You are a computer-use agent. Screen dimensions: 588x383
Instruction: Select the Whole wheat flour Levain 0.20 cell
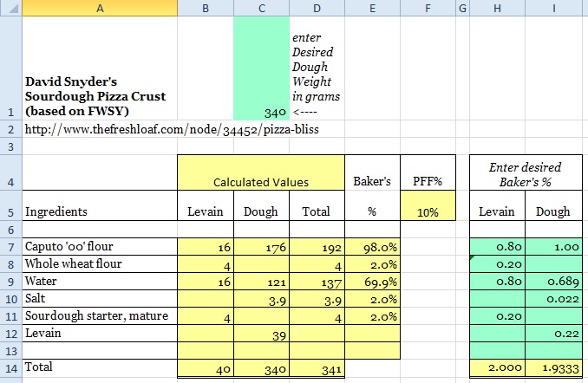(x=496, y=264)
